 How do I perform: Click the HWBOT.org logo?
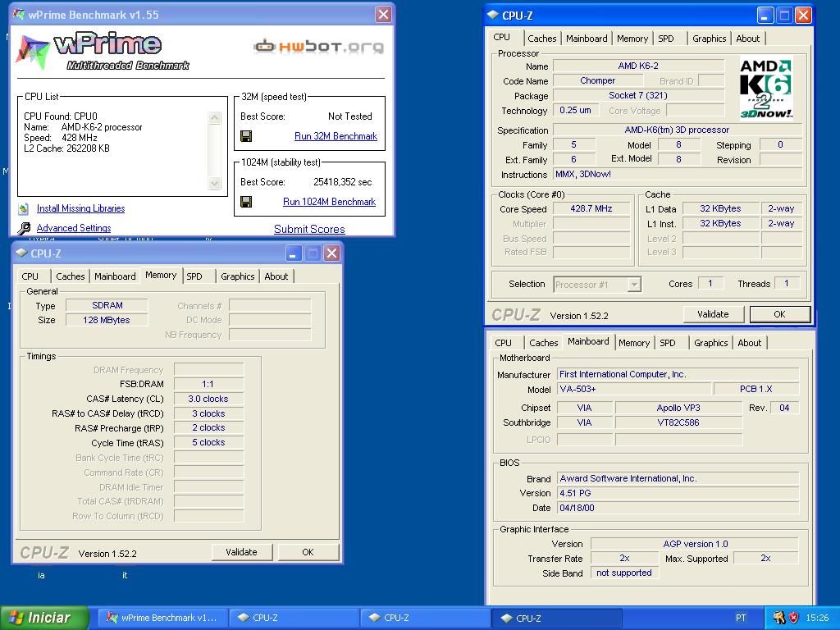click(318, 47)
